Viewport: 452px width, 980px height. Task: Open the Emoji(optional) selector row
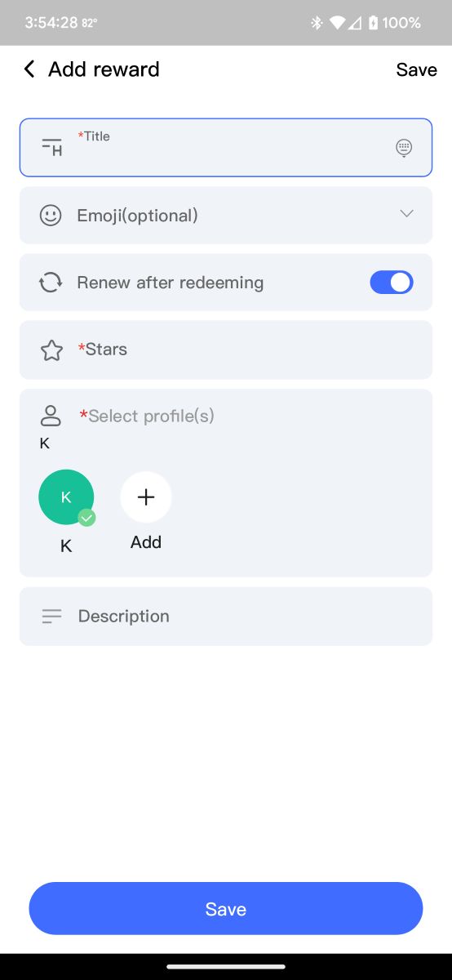[x=226, y=216]
